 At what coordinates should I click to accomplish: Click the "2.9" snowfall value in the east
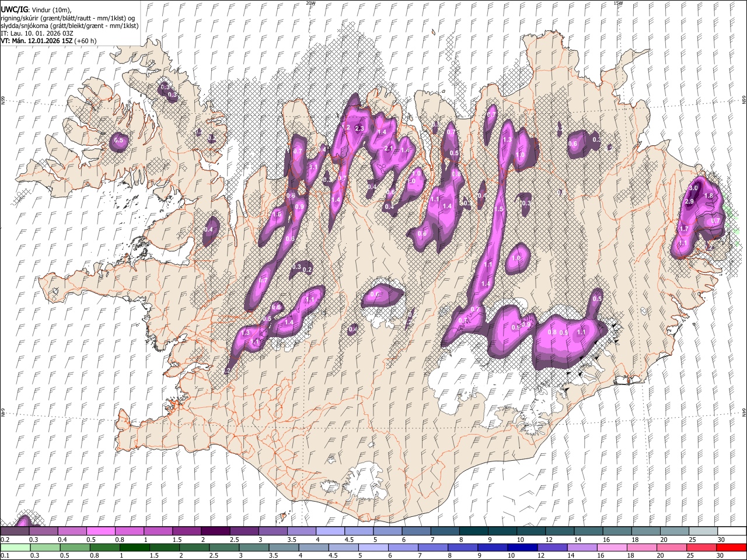tap(689, 201)
